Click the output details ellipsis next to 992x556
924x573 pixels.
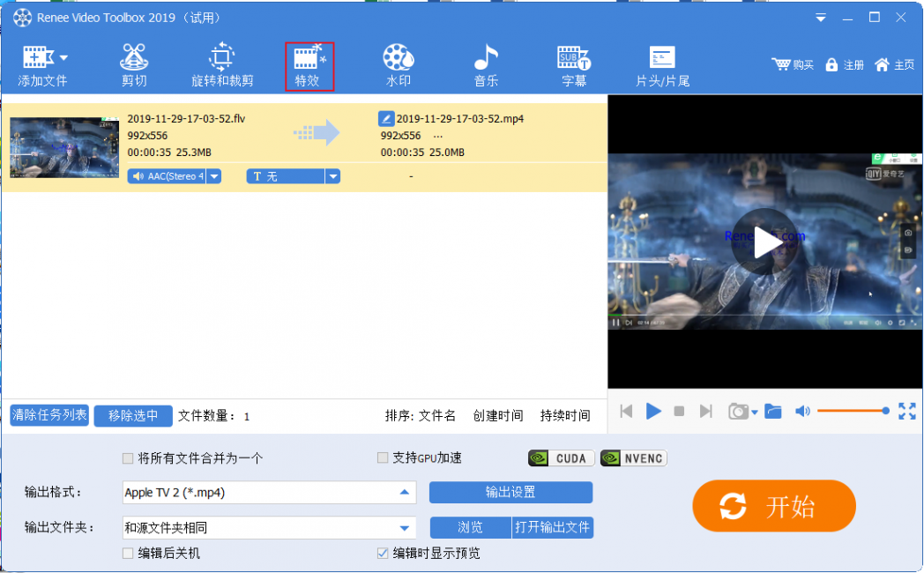(438, 136)
